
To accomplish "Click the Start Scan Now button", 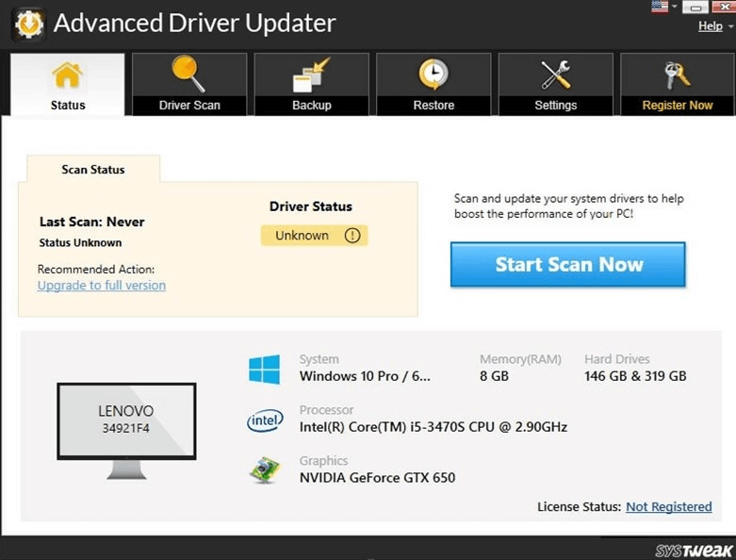I will tap(568, 264).
